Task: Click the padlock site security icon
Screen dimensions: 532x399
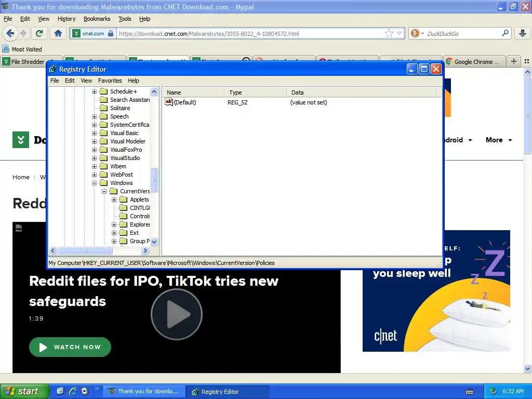Action: 111,33
